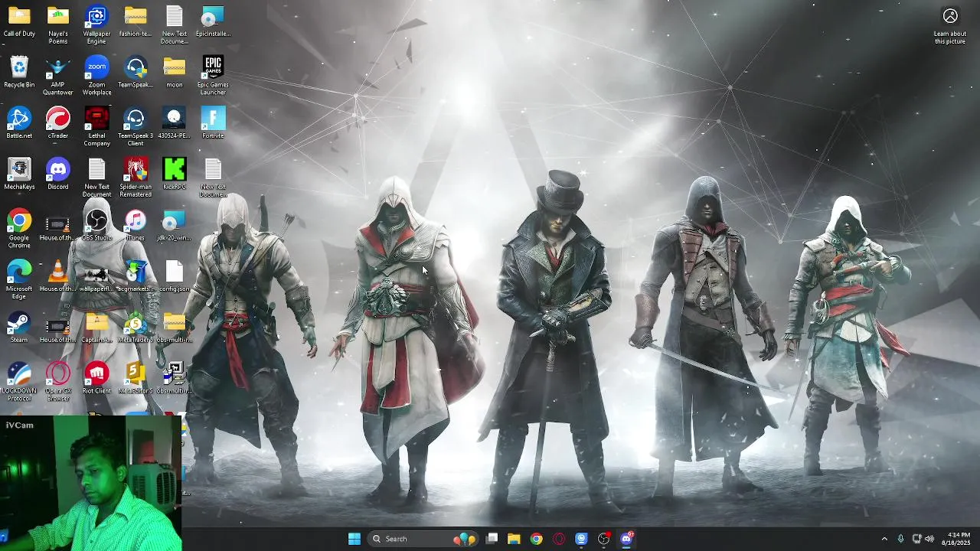The width and height of the screenshot is (980, 551).
Task: Select the moon zipped folder
Action: [x=175, y=73]
